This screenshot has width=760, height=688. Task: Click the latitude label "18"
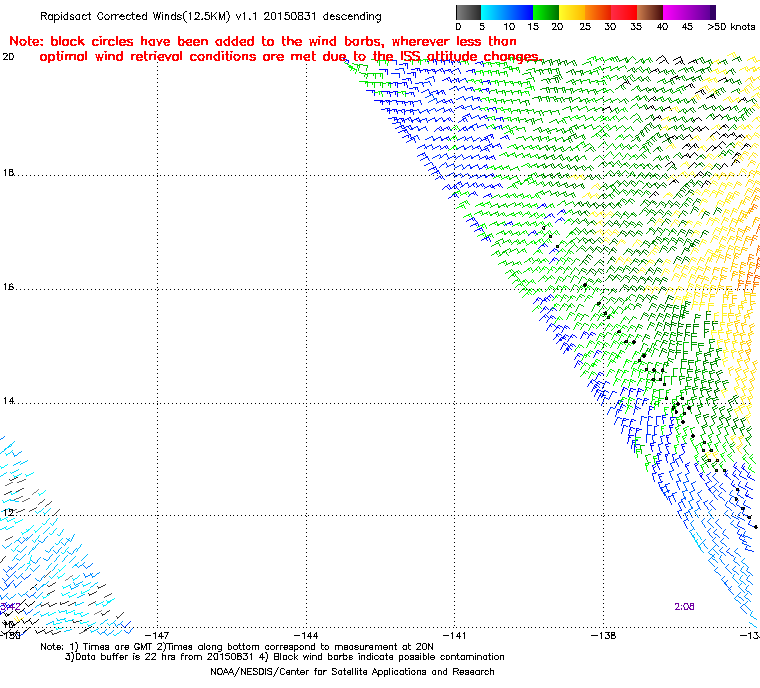(x=8, y=173)
